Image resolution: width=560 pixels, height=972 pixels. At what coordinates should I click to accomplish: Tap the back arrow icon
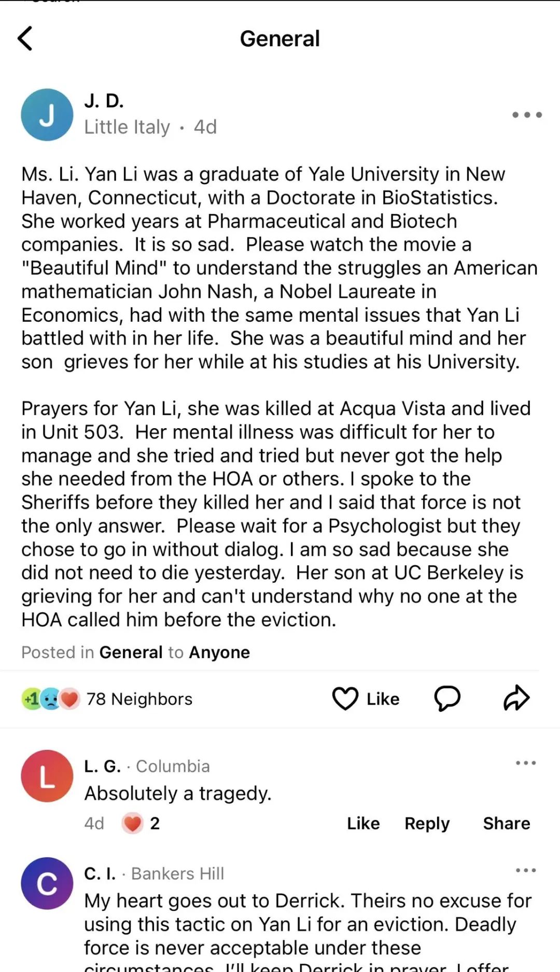[25, 38]
